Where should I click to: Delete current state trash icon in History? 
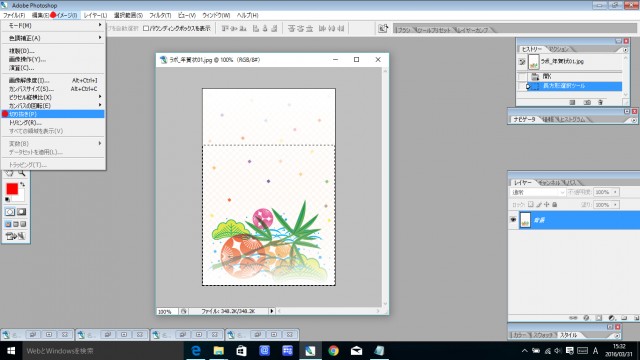(600, 102)
